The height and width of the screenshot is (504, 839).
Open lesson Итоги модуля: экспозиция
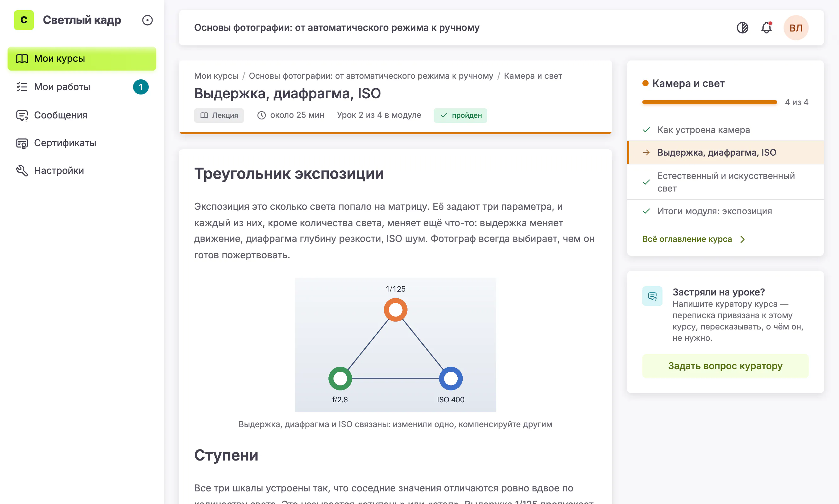point(725,211)
